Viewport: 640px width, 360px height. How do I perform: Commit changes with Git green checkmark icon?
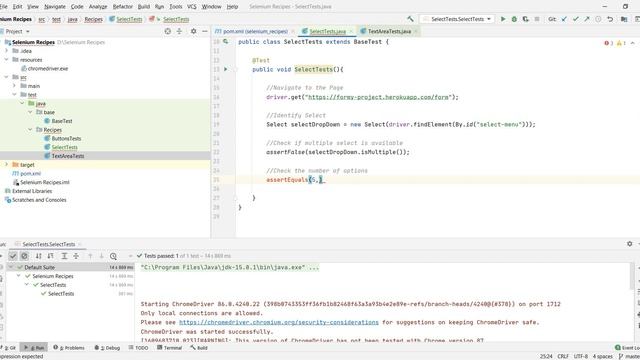(x=576, y=19)
